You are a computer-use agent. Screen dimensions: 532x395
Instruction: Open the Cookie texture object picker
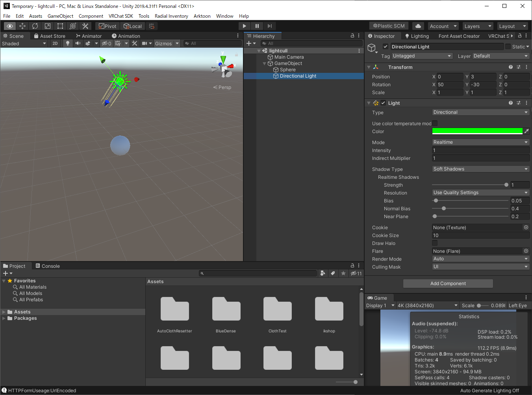(526, 227)
